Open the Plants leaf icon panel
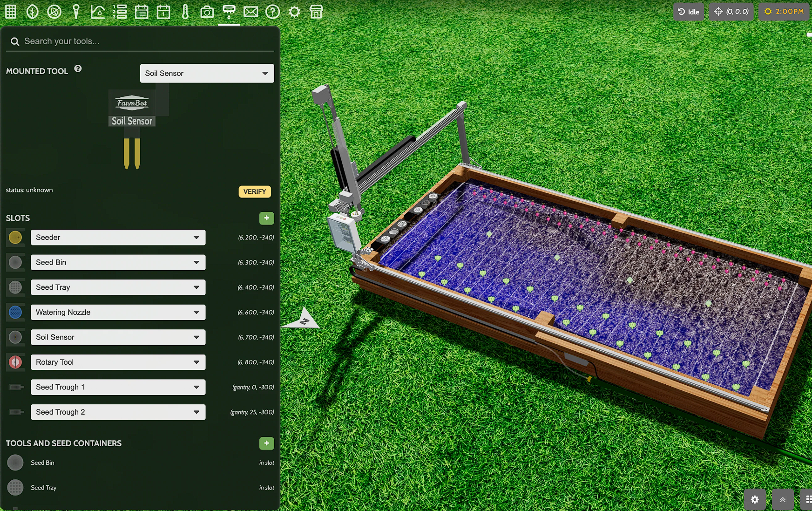This screenshot has width=812, height=511. tap(33, 12)
